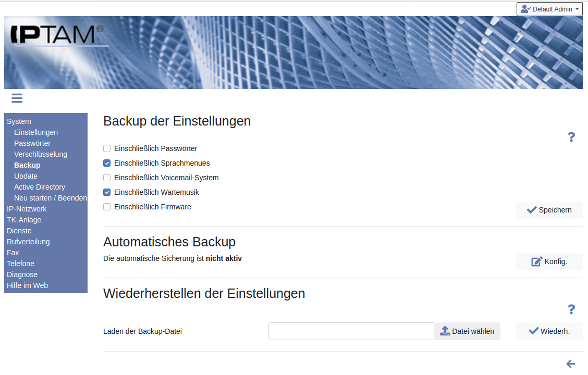Screen dimensions: 588x375
Task: Expand the IP-Netzwerk menu section
Action: pyautogui.click(x=27, y=209)
